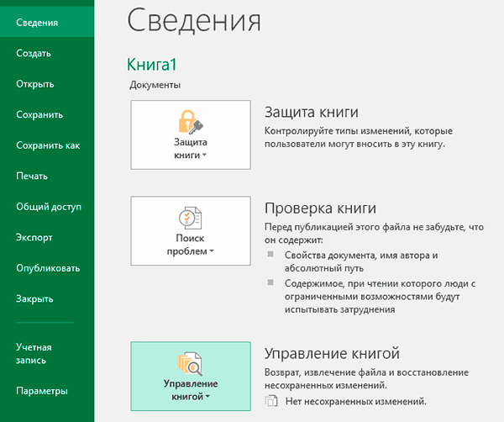Click the Свойства документа bullet text
Screen dimensions: 504x422
(x=361, y=261)
